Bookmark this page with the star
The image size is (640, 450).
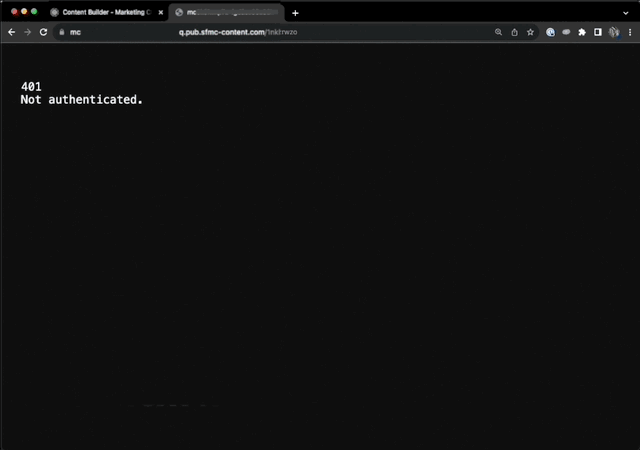click(x=530, y=32)
